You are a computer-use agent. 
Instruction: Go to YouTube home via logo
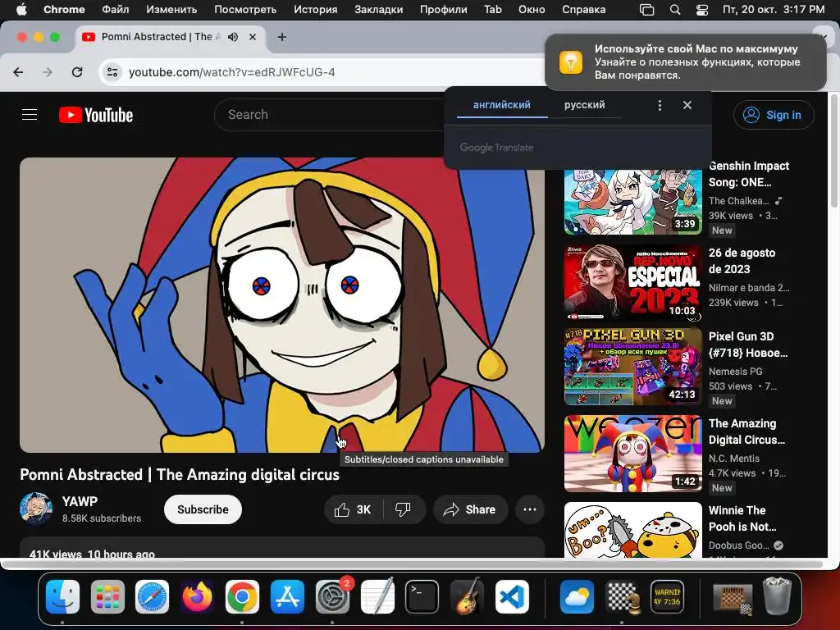pyautogui.click(x=96, y=115)
